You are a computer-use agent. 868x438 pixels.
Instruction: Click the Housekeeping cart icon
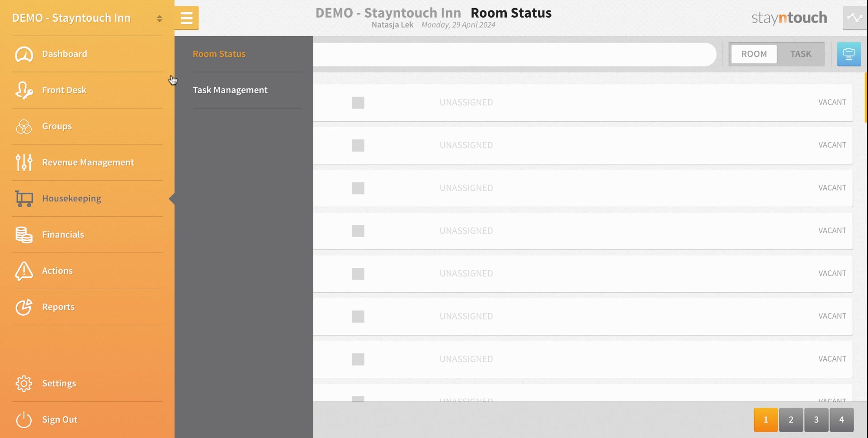tap(24, 199)
